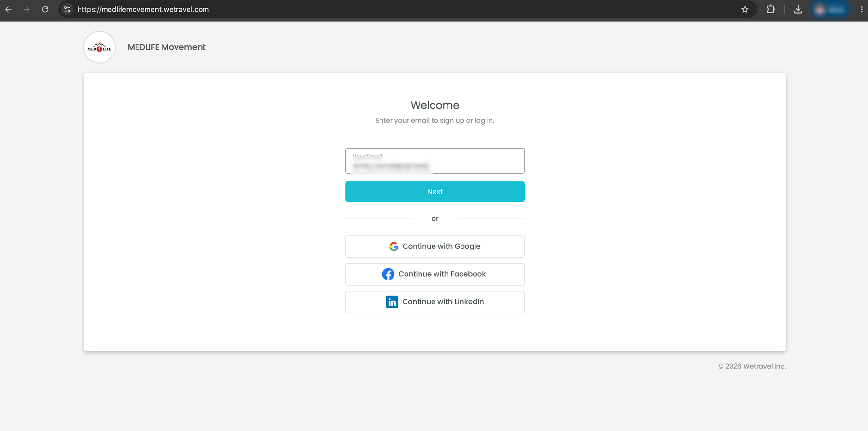Open the browser three-dot menu
868x431 pixels.
click(x=861, y=9)
